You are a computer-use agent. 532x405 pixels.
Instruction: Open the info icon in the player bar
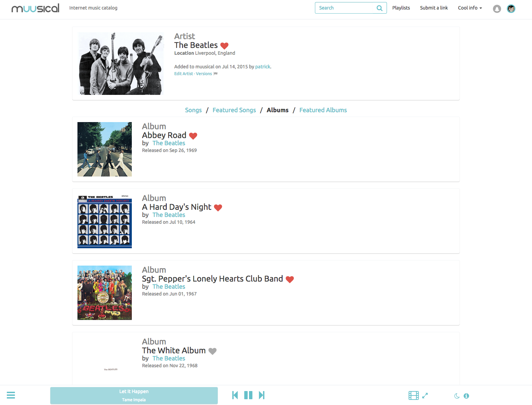[466, 396]
